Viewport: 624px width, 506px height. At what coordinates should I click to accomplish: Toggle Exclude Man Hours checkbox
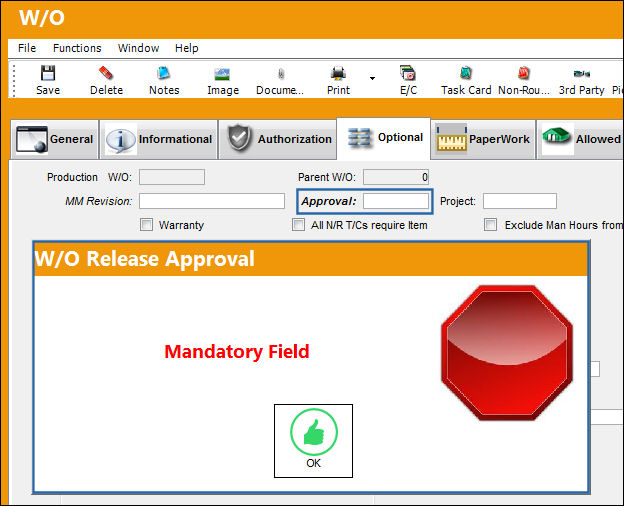[490, 225]
